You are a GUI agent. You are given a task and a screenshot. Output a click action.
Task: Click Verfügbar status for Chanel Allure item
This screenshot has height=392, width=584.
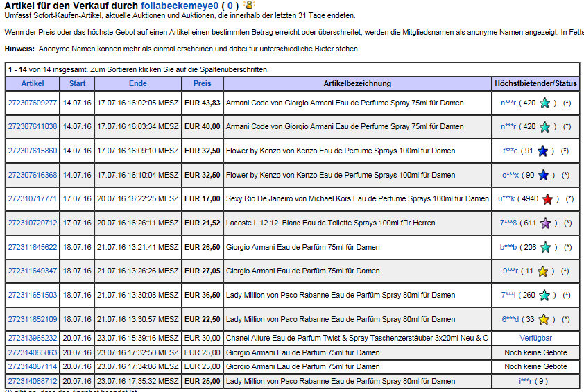535,338
